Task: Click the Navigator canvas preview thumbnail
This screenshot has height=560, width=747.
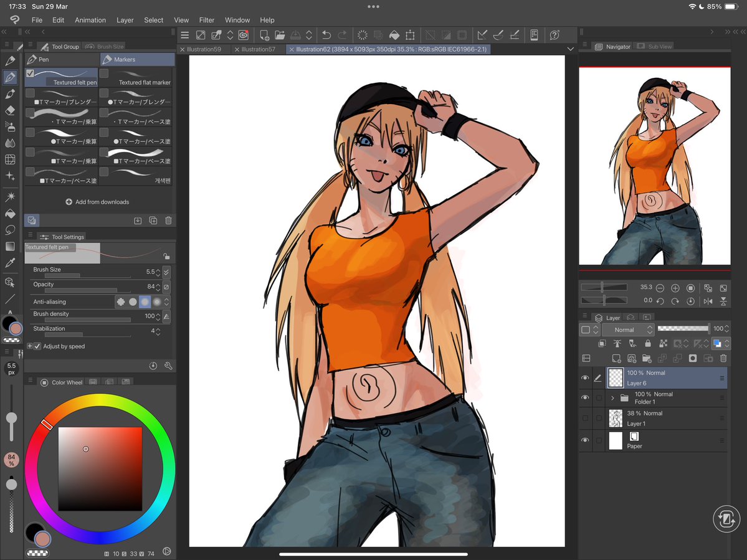Action: 655,166
